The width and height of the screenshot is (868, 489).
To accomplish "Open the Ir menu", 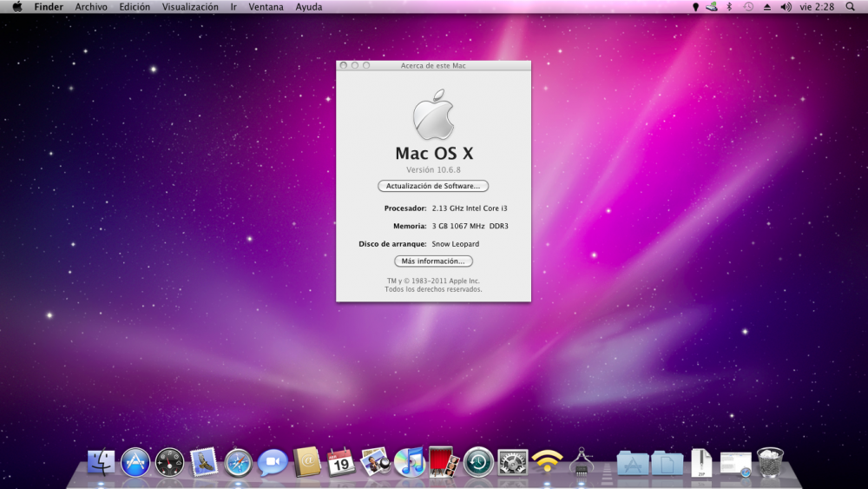I will point(233,7).
